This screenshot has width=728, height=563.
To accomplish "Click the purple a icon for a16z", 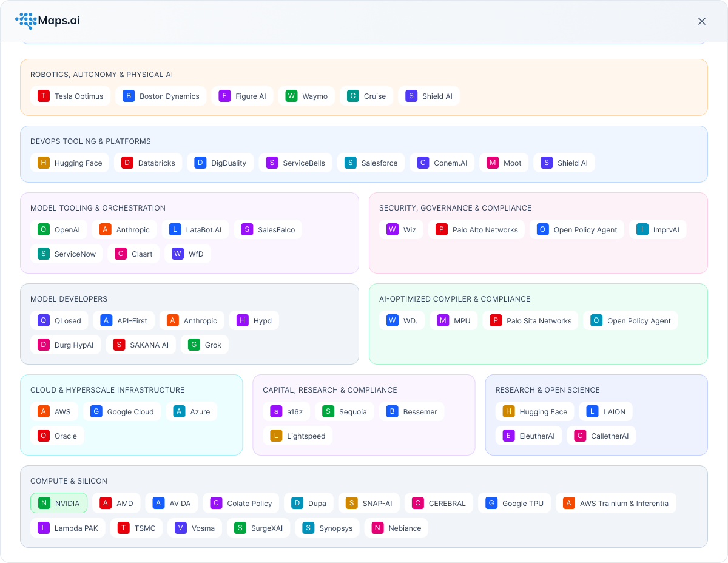I will click(x=276, y=411).
